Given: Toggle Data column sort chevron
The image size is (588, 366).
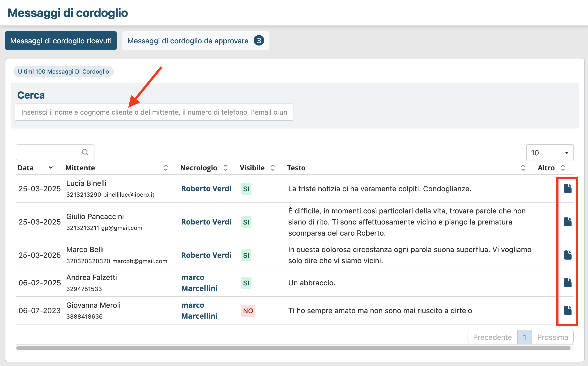Looking at the screenshot, I should click(x=51, y=168).
